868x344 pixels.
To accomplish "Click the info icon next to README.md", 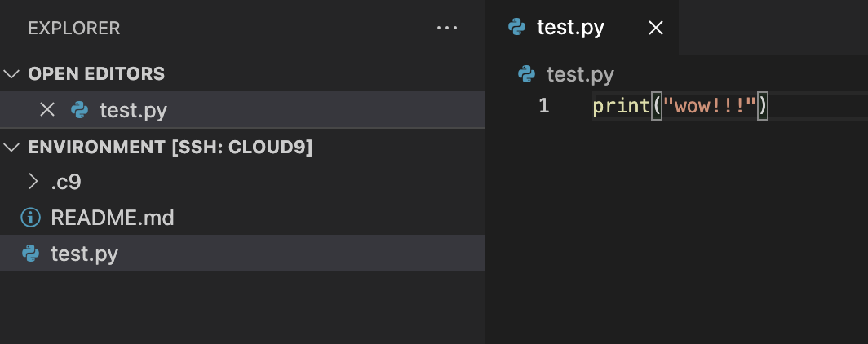I will [x=30, y=218].
